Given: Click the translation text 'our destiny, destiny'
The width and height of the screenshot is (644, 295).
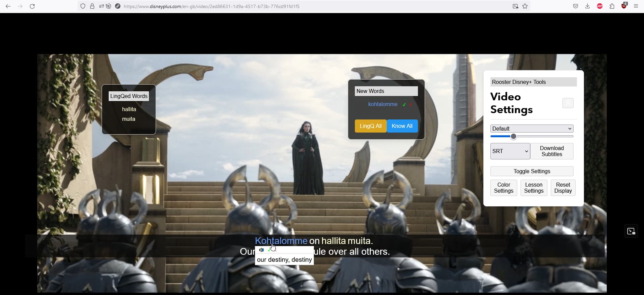Looking at the screenshot, I should pyautogui.click(x=284, y=260).
